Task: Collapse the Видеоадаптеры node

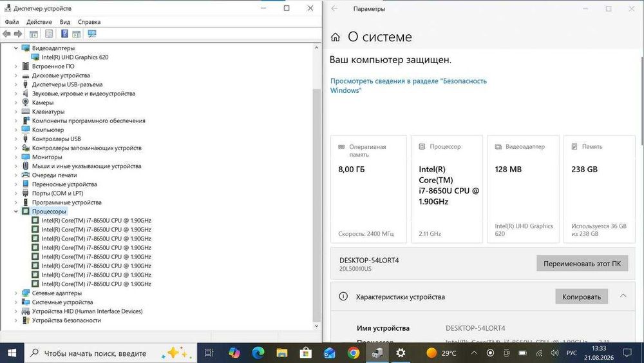Action: pos(16,48)
